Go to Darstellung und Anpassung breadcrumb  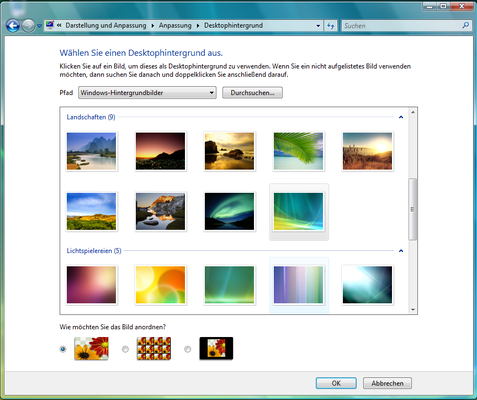tap(106, 25)
